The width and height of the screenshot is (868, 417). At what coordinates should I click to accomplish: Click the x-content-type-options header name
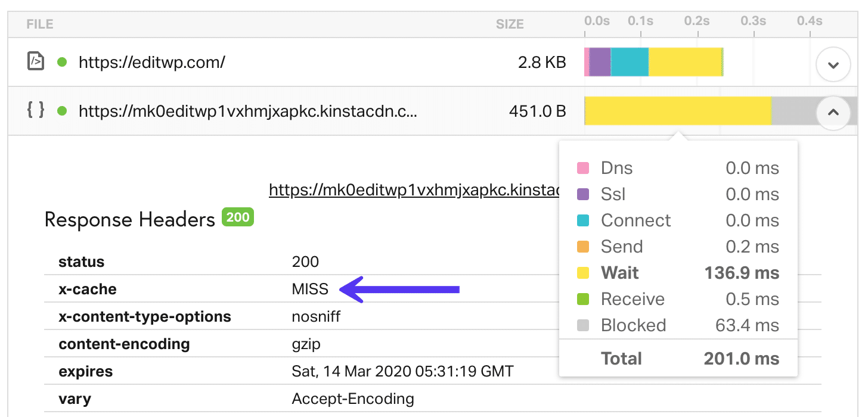[145, 317]
